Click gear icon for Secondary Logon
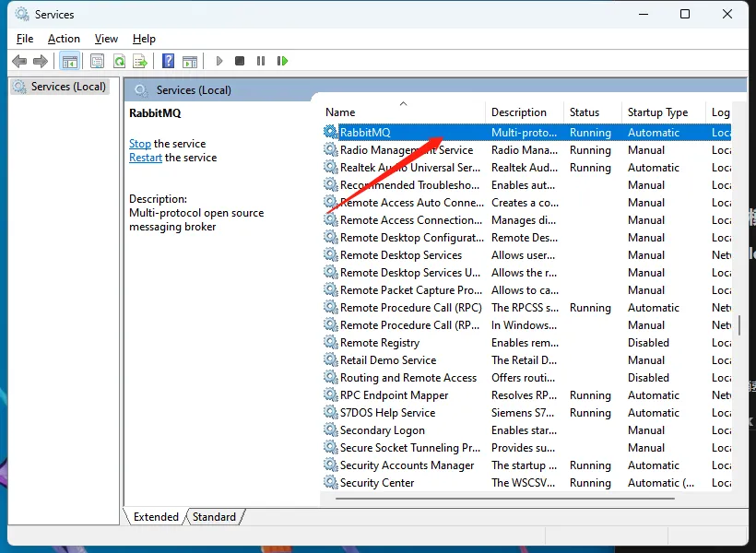Image resolution: width=756 pixels, height=553 pixels. coord(330,429)
